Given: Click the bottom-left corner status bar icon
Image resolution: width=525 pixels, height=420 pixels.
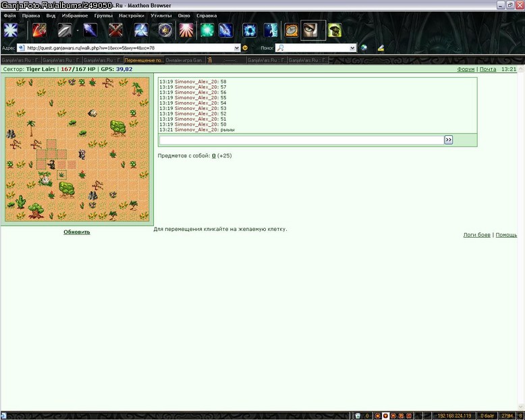Looking at the screenshot, I should (3, 416).
